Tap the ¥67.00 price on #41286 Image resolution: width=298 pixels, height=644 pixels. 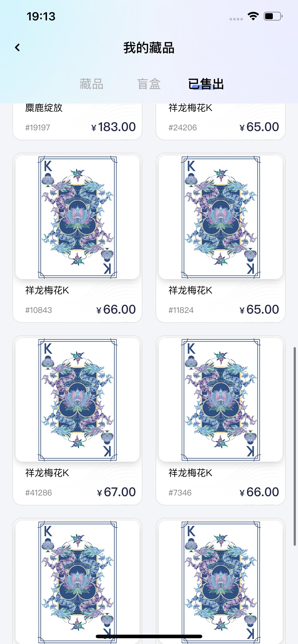[x=116, y=492]
